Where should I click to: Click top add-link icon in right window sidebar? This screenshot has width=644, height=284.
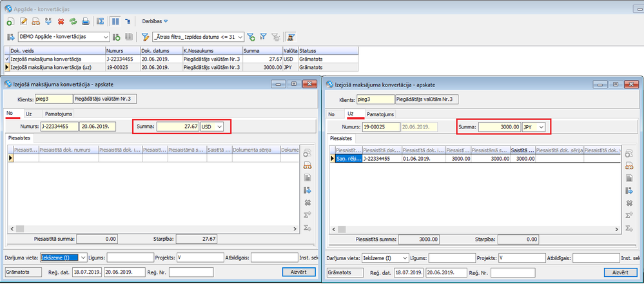pyautogui.click(x=629, y=154)
